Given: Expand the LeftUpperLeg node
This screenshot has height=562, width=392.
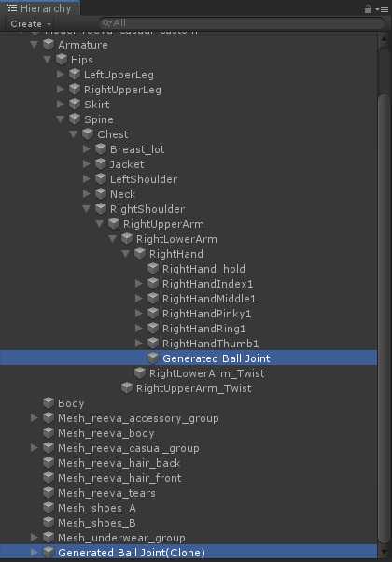Looking at the screenshot, I should (x=60, y=74).
